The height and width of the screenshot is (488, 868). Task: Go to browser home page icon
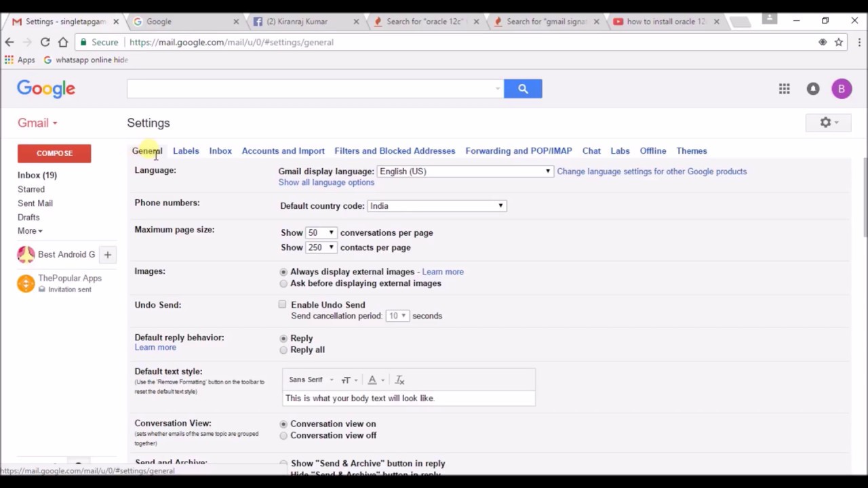click(63, 42)
